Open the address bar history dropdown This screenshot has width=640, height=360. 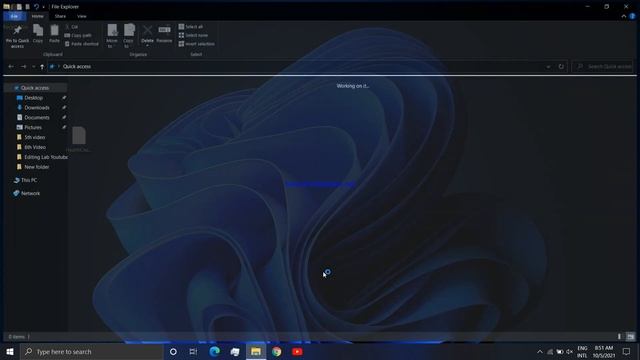[x=549, y=67]
